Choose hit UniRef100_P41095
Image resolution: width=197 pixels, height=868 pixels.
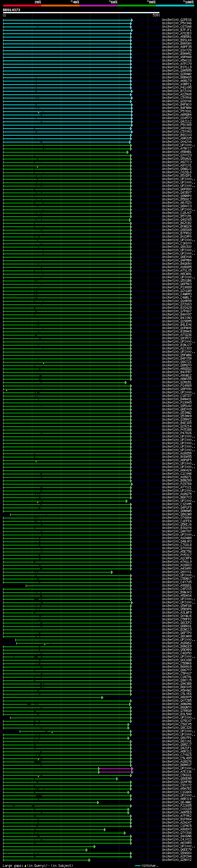177,88
